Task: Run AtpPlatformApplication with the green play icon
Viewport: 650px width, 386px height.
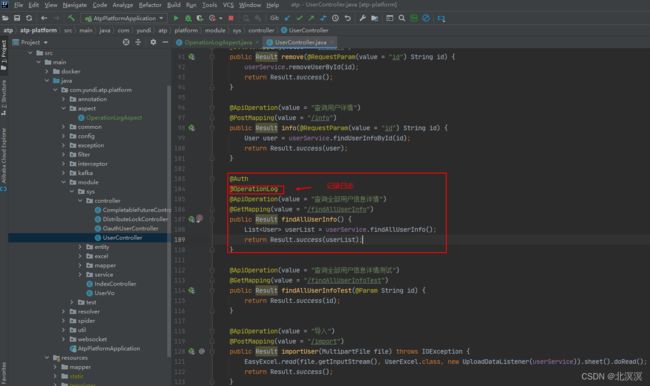Action: tap(176, 18)
